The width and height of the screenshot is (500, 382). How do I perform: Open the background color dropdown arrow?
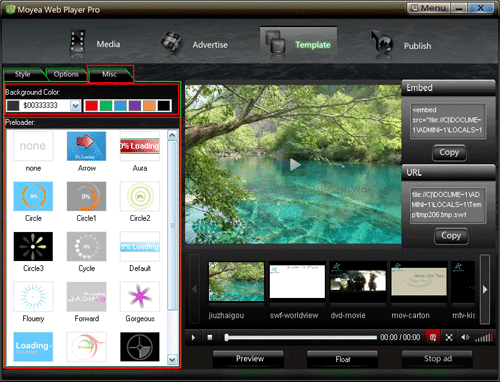(x=75, y=106)
